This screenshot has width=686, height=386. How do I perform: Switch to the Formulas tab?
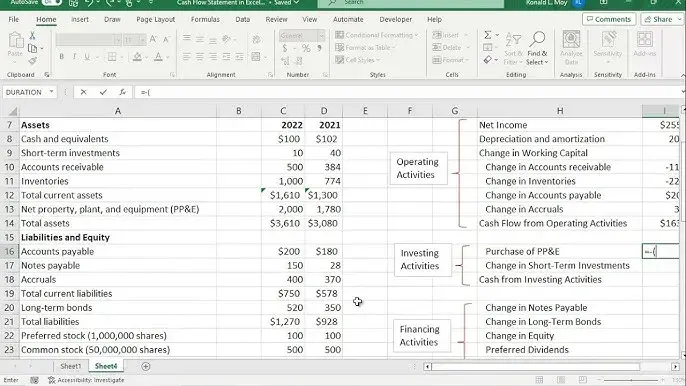point(205,19)
